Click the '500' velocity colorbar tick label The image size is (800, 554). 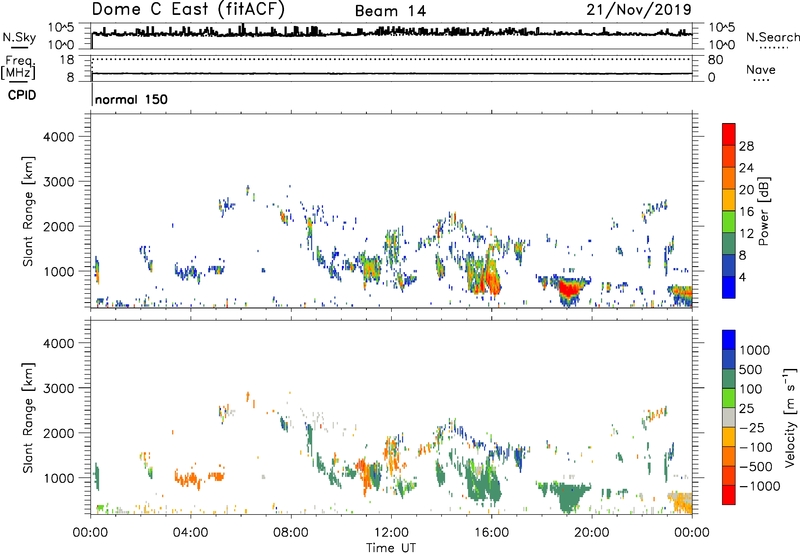tap(752, 369)
